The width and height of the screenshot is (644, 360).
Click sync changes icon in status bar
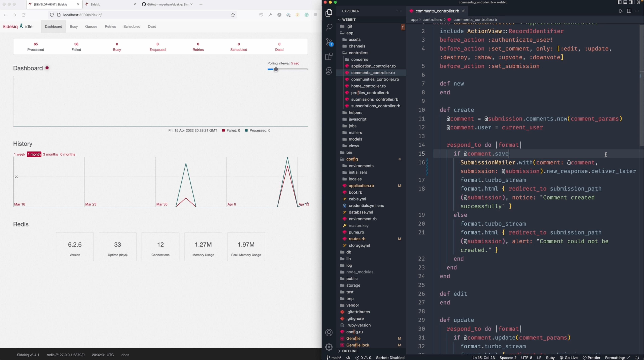pyautogui.click(x=348, y=357)
